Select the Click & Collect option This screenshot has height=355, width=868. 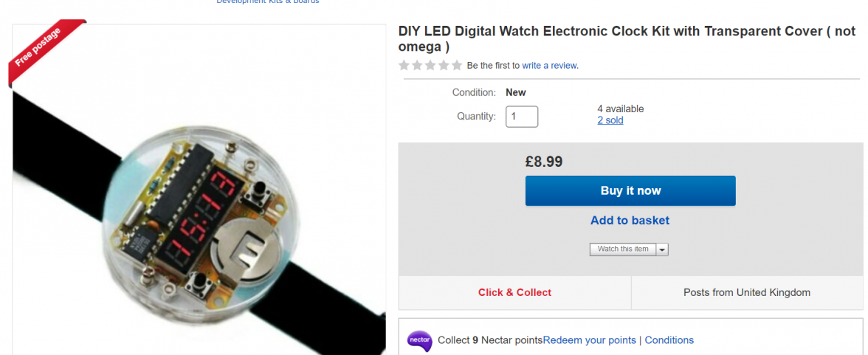[x=514, y=292]
